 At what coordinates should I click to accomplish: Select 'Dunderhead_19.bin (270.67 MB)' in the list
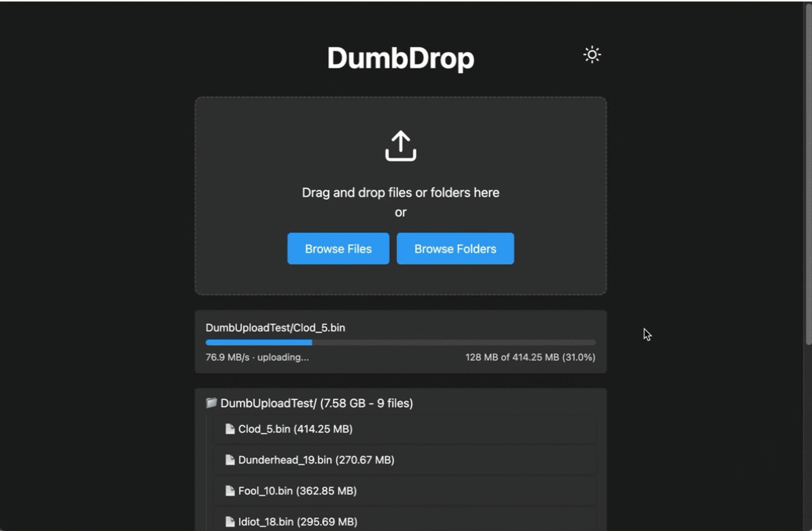pyautogui.click(x=405, y=460)
